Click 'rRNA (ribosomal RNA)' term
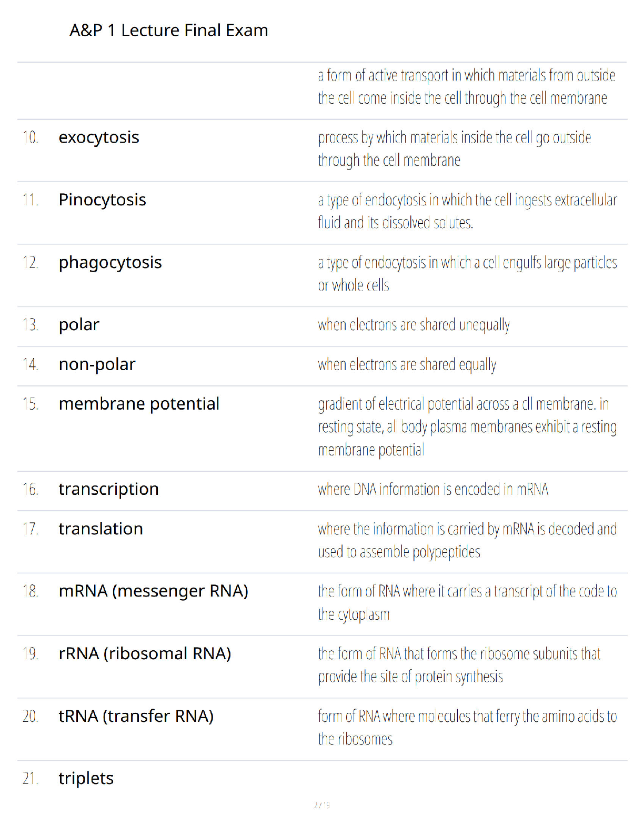Screen dimensions: 644x834 [x=145, y=654]
